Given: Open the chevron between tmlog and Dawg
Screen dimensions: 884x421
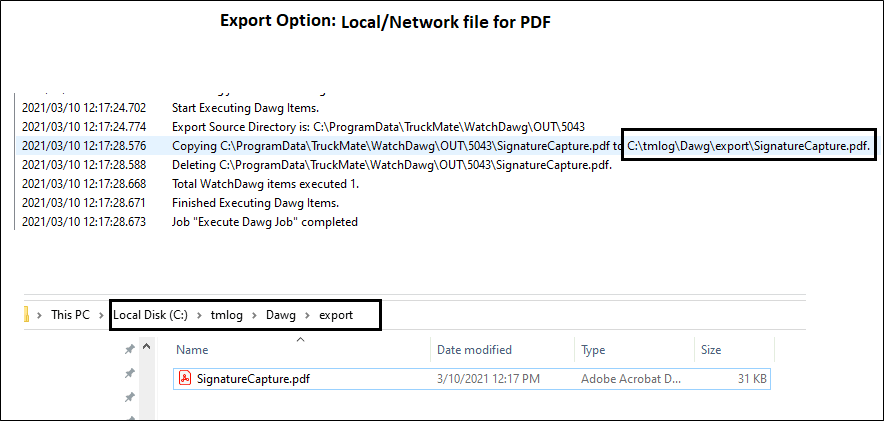Looking at the screenshot, I should click(x=254, y=315).
